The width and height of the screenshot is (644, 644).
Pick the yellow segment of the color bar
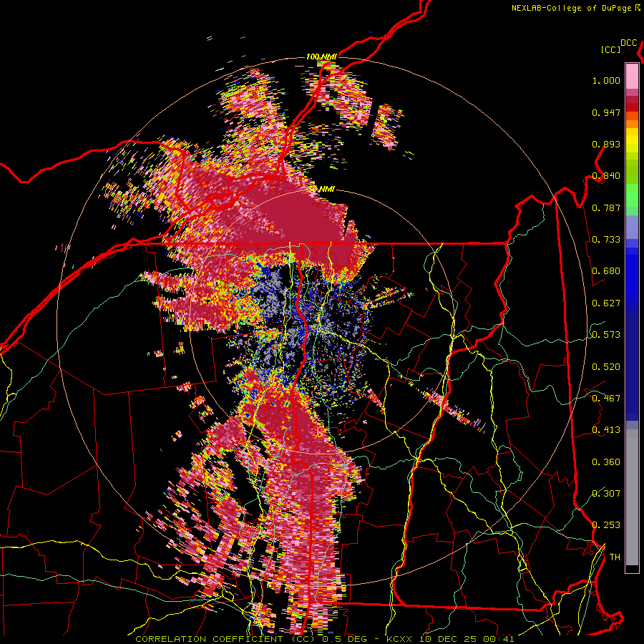click(632, 141)
